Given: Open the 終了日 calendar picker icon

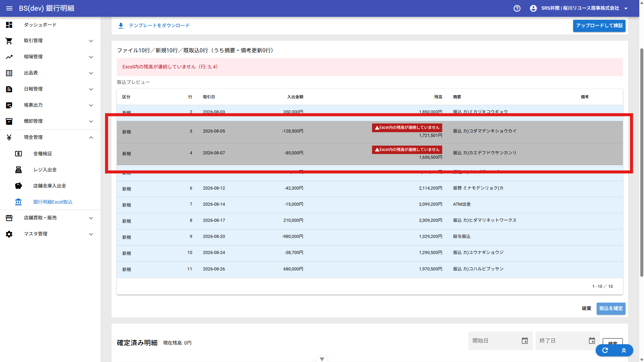Looking at the screenshot, I should 592,341.
